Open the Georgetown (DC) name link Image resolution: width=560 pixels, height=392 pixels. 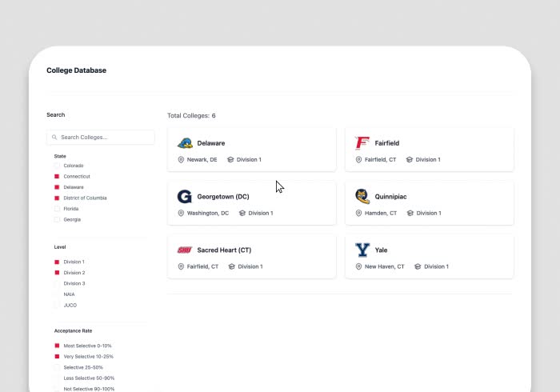point(223,197)
